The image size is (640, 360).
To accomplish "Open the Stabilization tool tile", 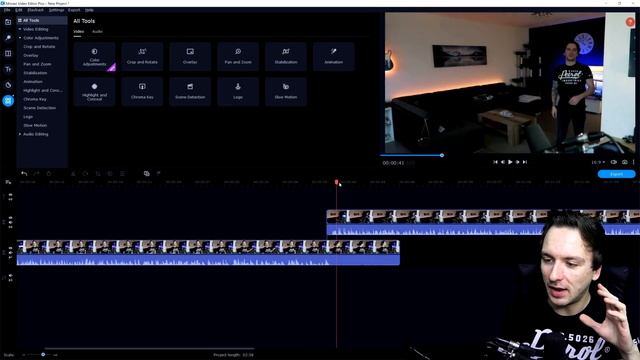I will (286, 57).
